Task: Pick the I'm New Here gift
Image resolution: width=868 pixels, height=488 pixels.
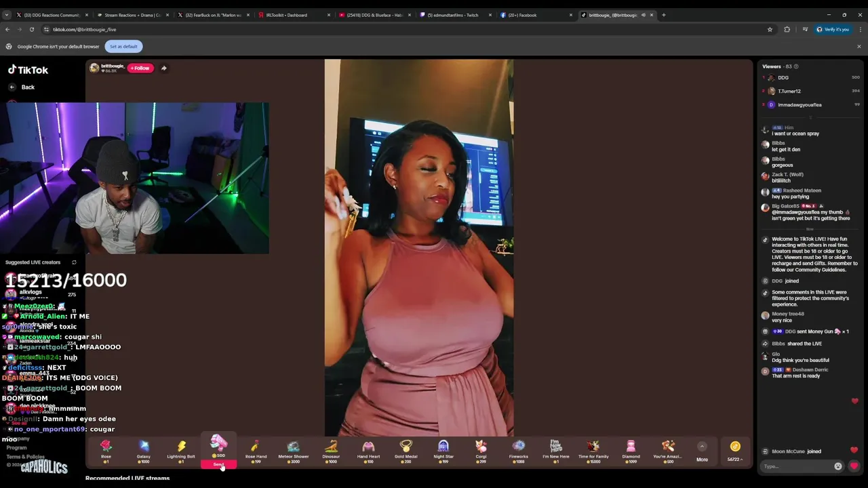Action: (555, 450)
